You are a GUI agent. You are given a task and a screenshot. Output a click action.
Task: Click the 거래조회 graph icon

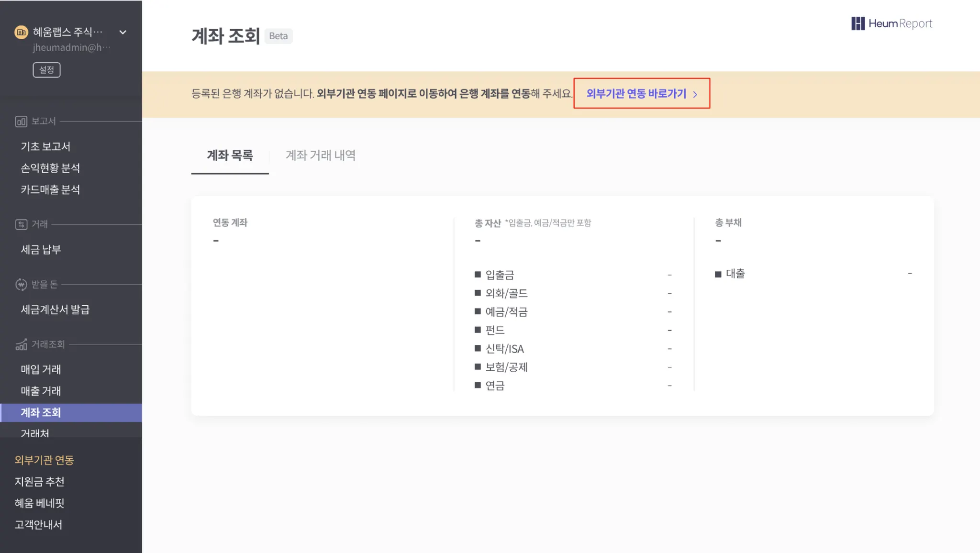(x=21, y=344)
